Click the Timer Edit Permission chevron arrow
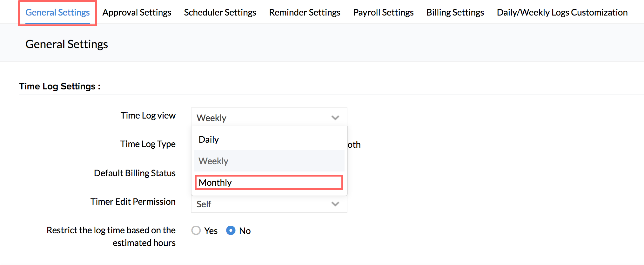 (335, 204)
